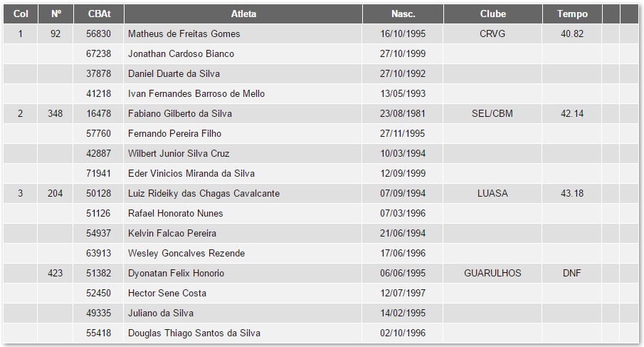The height and width of the screenshot is (347, 644).
Task: Click the GUARULHOS club cell
Action: coord(492,273)
